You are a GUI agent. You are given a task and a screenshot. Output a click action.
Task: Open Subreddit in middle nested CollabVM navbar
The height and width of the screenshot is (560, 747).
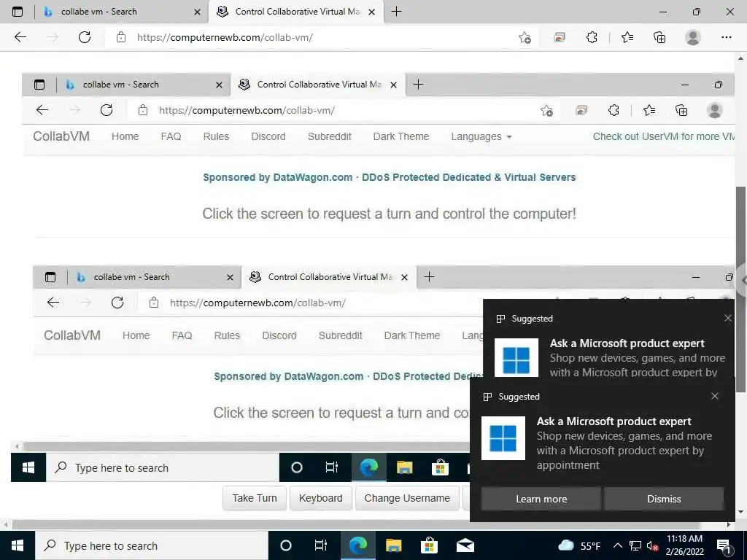(x=329, y=136)
